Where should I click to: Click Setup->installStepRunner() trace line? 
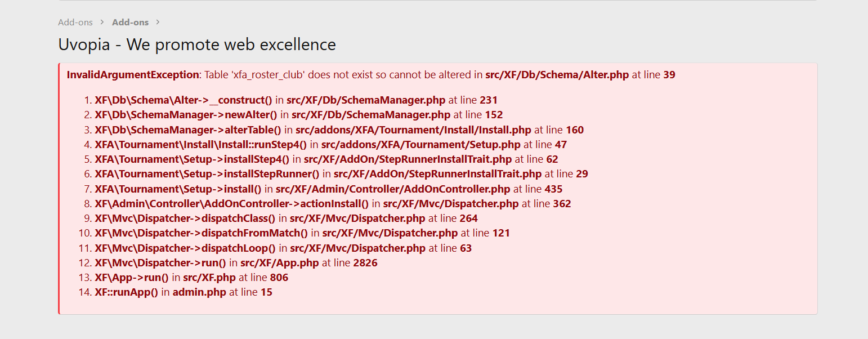click(342, 174)
